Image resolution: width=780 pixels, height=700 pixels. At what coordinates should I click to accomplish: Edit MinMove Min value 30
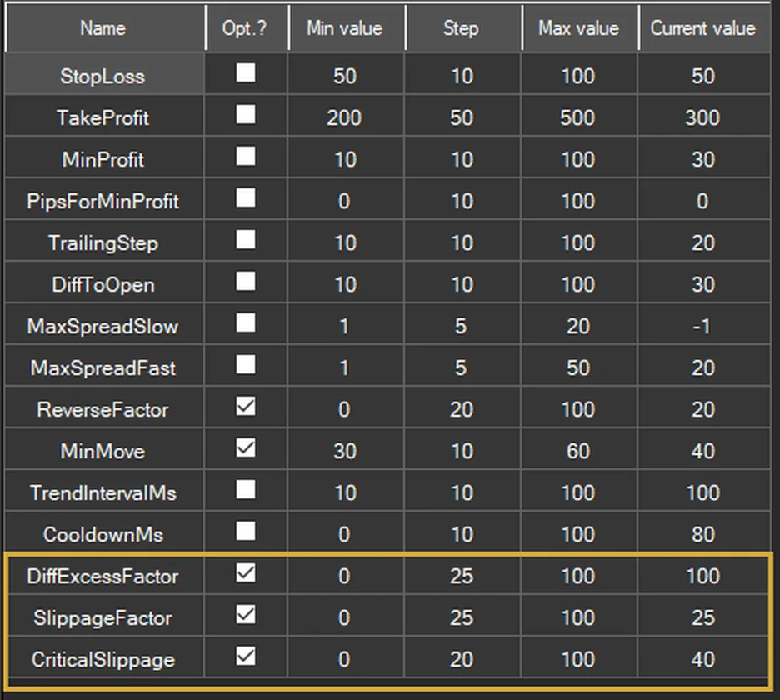pyautogui.click(x=346, y=450)
